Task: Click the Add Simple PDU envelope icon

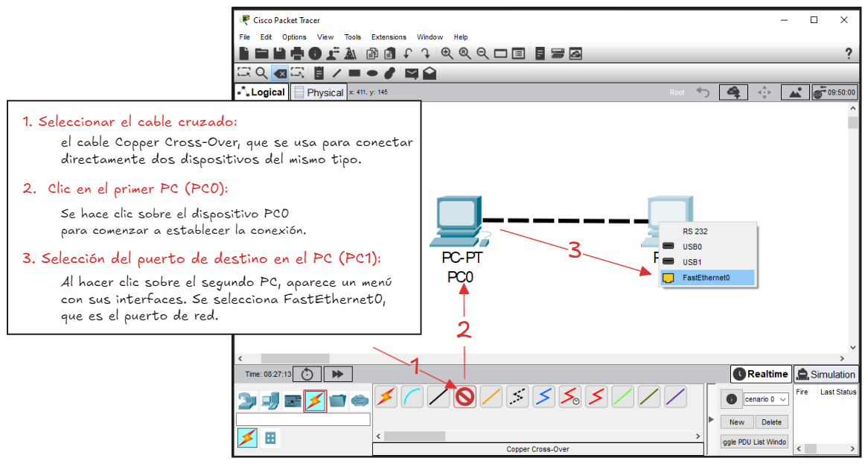Action: pyautogui.click(x=411, y=73)
